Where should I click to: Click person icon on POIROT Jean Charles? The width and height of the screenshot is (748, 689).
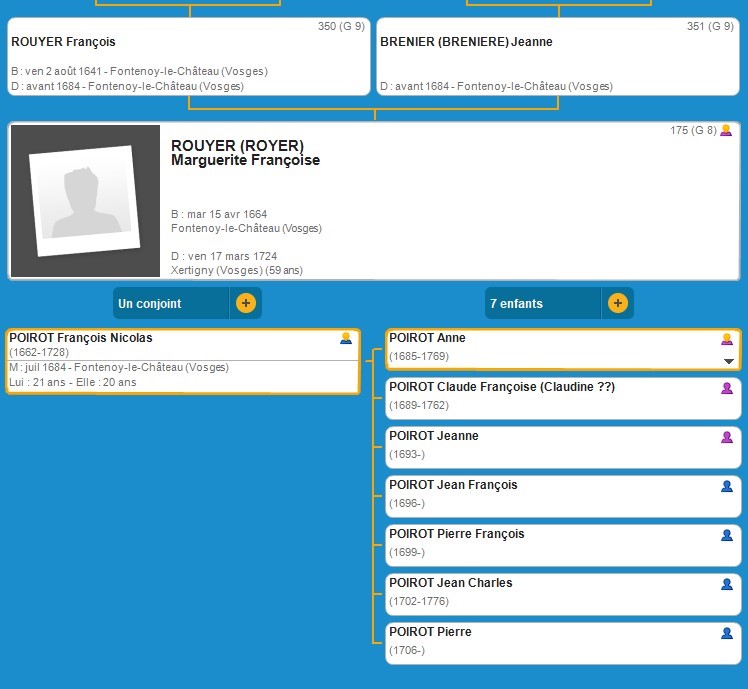pyautogui.click(x=727, y=584)
